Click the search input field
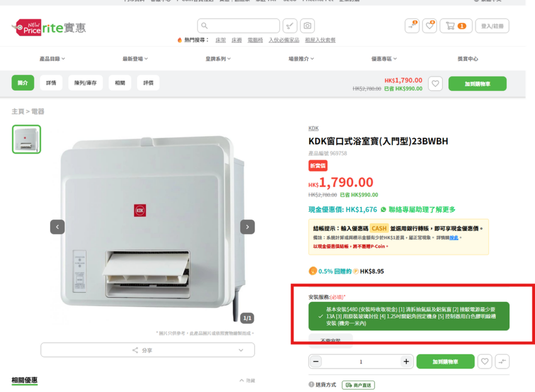The image size is (535, 392). coord(238,26)
